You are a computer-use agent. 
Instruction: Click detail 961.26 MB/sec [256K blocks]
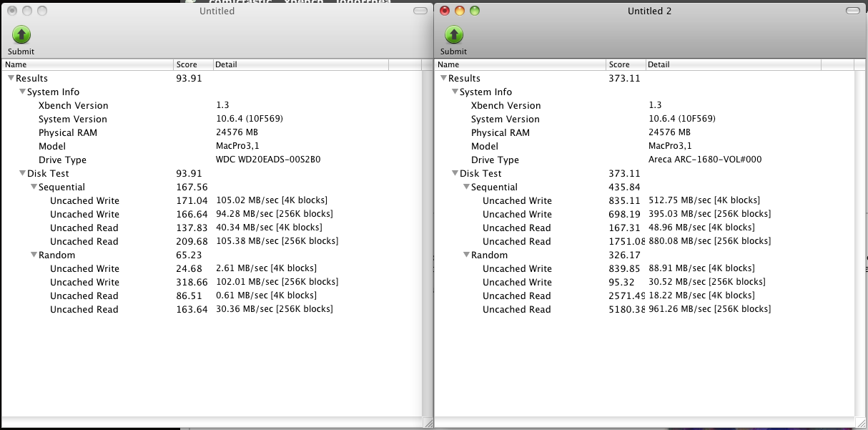pyautogui.click(x=710, y=309)
